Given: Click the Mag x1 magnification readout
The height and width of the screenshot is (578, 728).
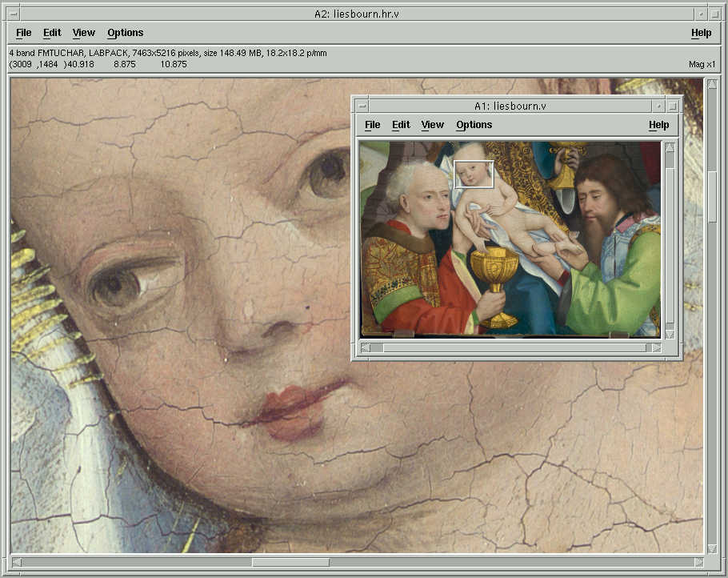Looking at the screenshot, I should (x=702, y=64).
